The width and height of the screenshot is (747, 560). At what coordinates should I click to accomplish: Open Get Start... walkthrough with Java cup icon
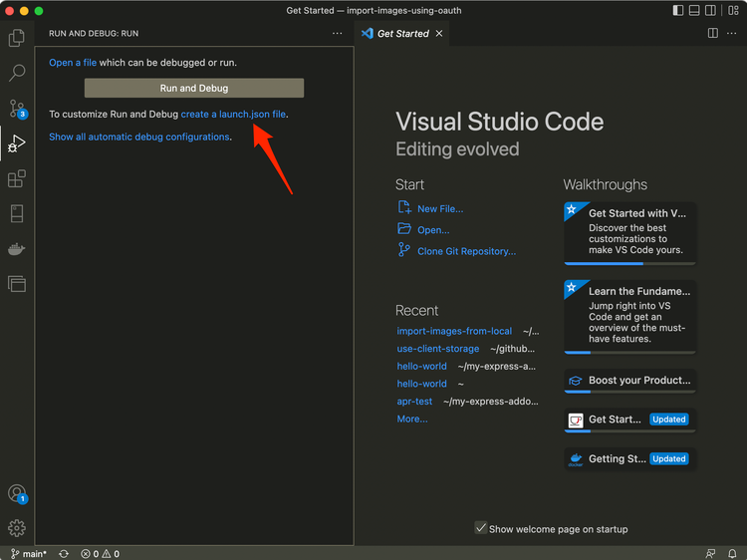[x=629, y=420]
